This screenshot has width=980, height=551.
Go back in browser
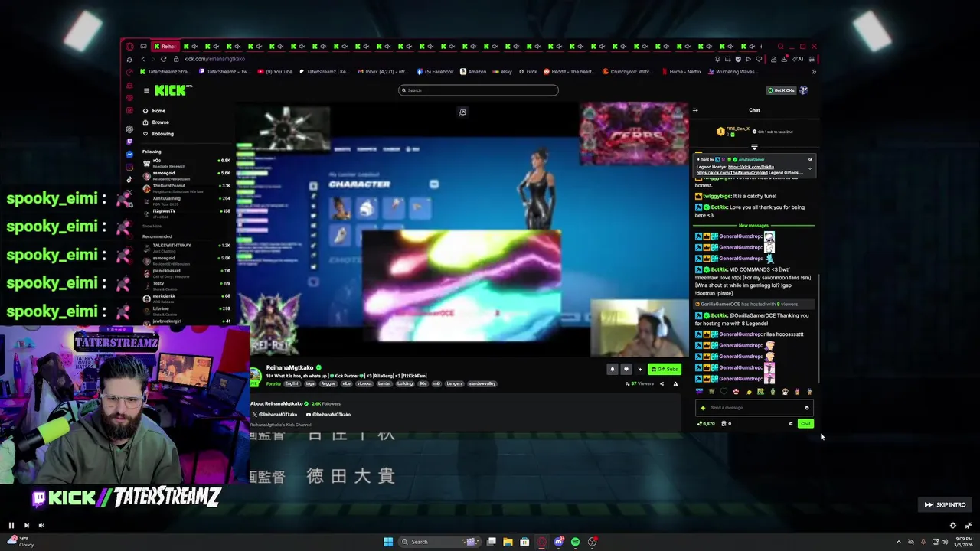pyautogui.click(x=142, y=59)
